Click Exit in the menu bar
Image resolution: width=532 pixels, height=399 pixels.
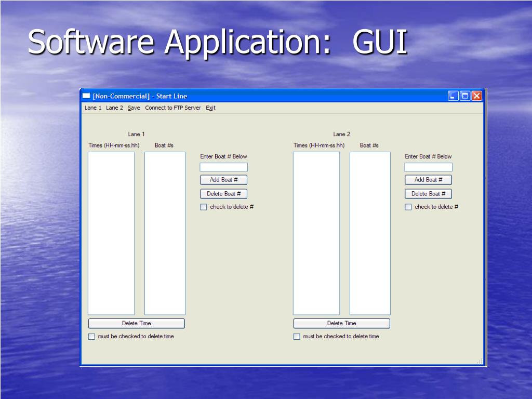(210, 108)
